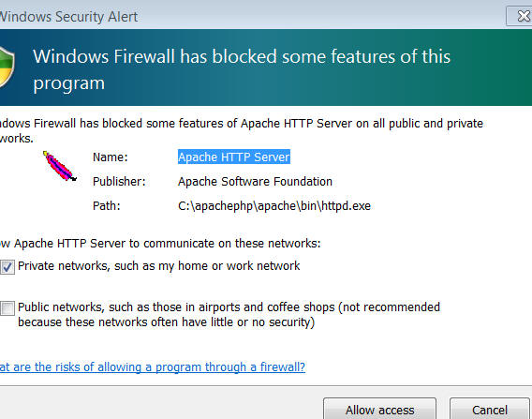
Task: Uncheck Private networks checkbox
Action: pyautogui.click(x=7, y=267)
